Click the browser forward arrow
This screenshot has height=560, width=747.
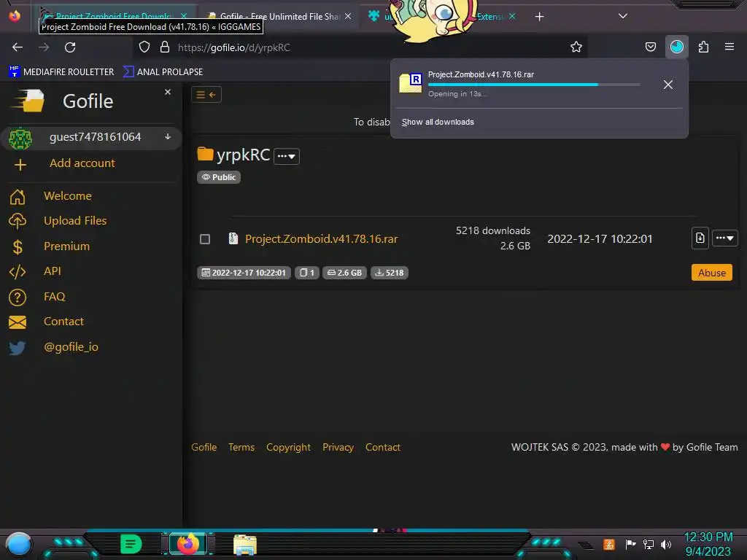tap(44, 47)
